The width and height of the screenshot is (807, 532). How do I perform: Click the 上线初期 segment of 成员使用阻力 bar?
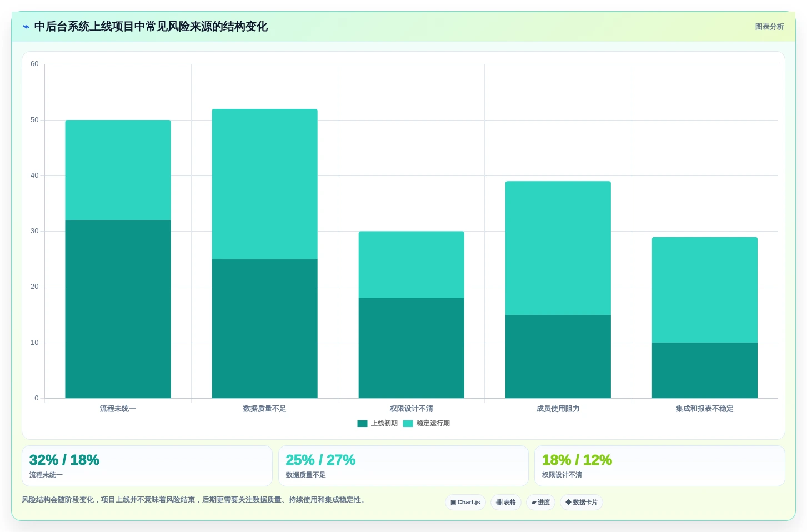click(558, 357)
